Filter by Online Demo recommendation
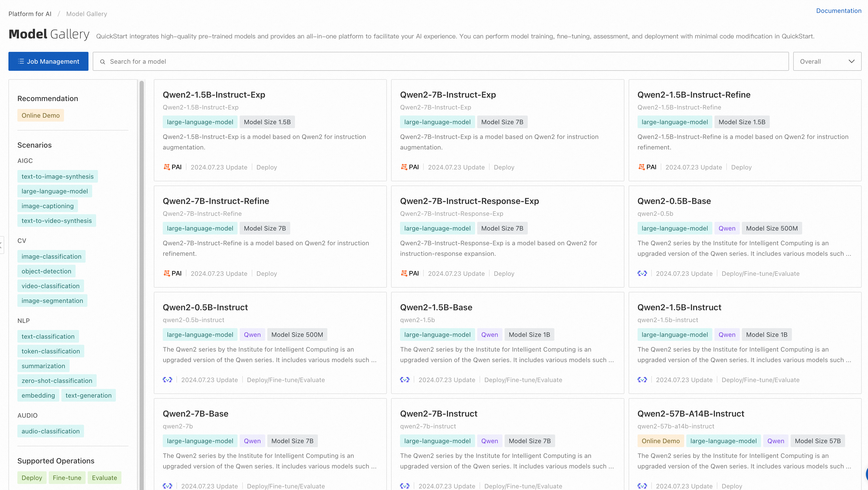Screen dimensions: 868x490 point(41,116)
